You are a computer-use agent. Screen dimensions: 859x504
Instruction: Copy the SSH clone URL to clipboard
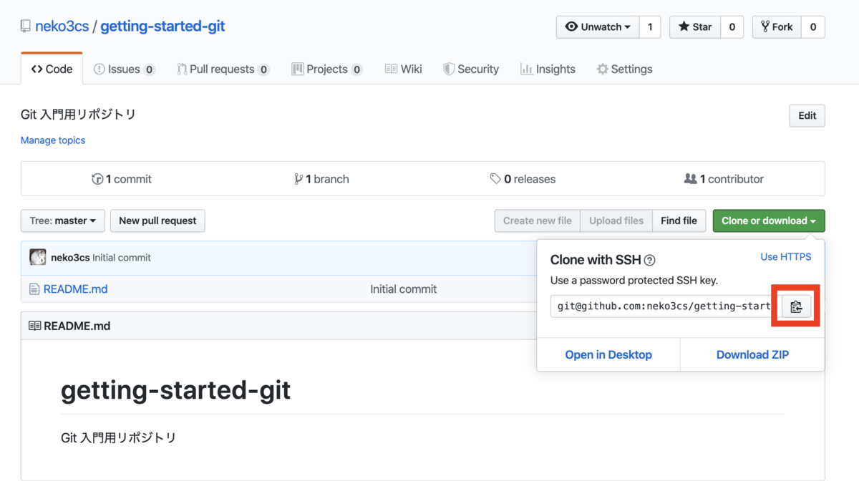click(x=796, y=307)
